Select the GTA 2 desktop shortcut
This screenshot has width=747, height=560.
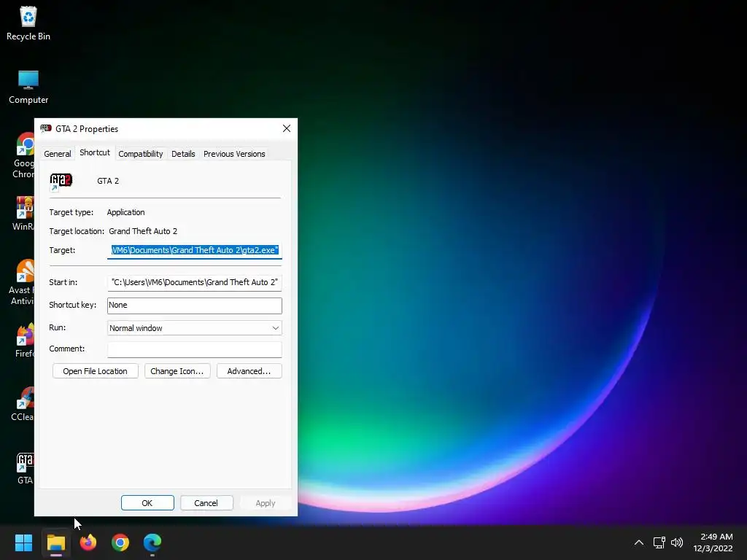(26, 468)
